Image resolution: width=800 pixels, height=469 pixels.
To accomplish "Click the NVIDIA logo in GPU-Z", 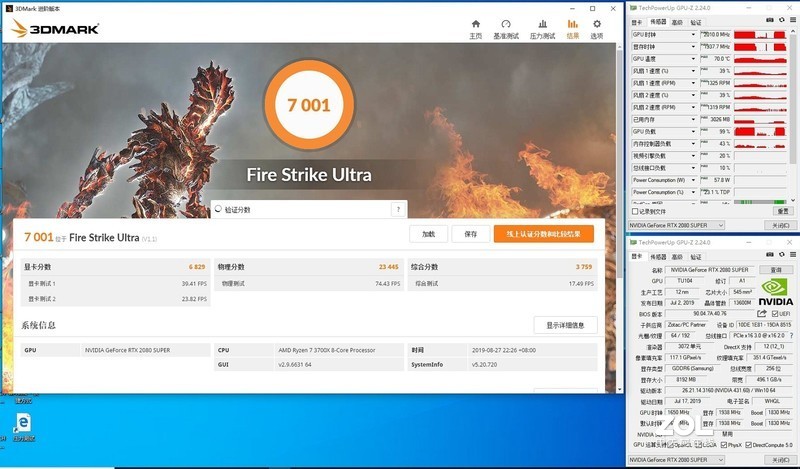I will (776, 292).
